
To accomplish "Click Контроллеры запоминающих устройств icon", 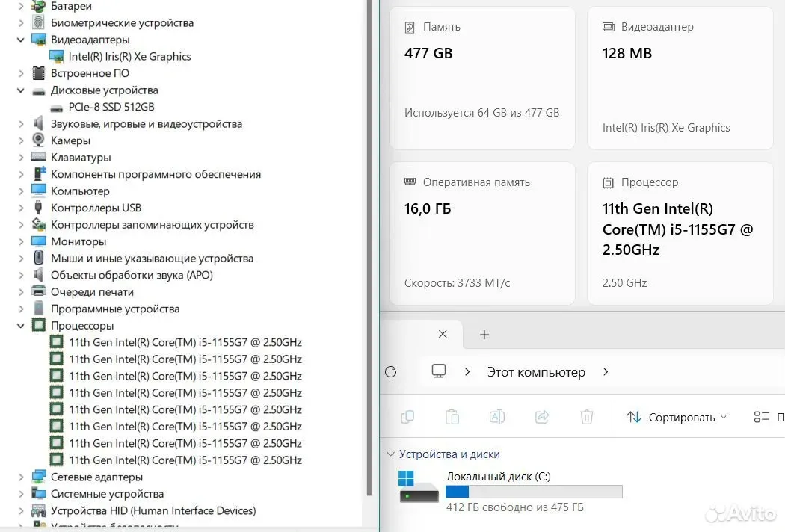I will 39,224.
